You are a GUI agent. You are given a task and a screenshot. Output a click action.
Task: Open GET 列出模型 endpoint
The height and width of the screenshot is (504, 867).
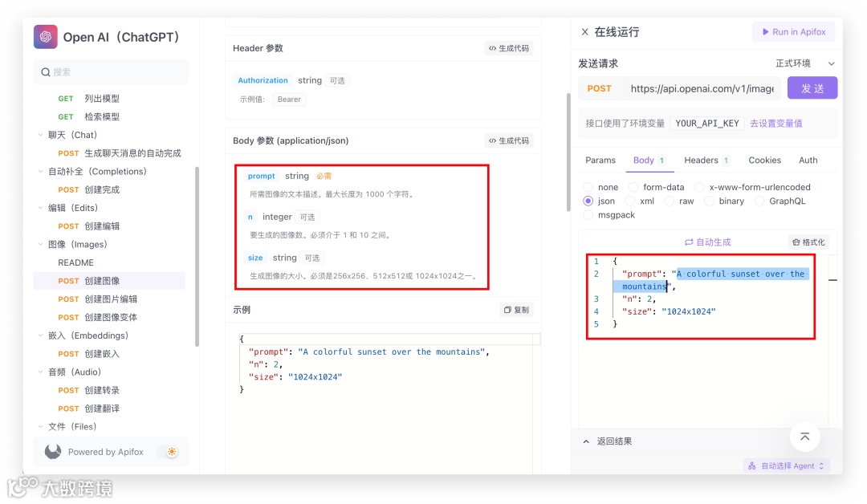coord(109,99)
